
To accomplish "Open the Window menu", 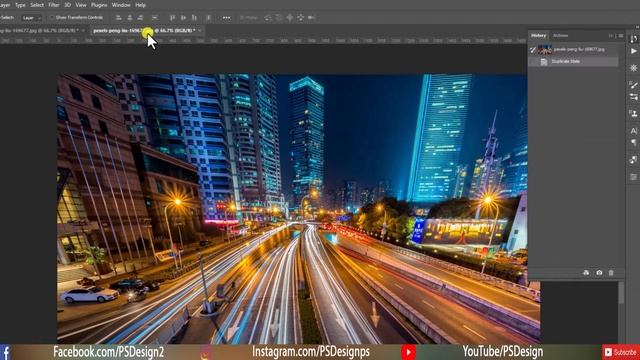I will (x=121, y=5).
